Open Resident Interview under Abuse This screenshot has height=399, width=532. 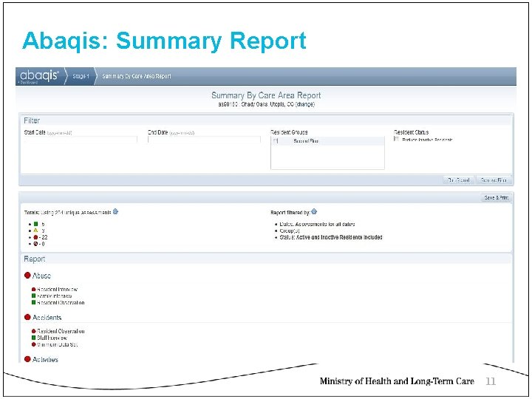58,290
